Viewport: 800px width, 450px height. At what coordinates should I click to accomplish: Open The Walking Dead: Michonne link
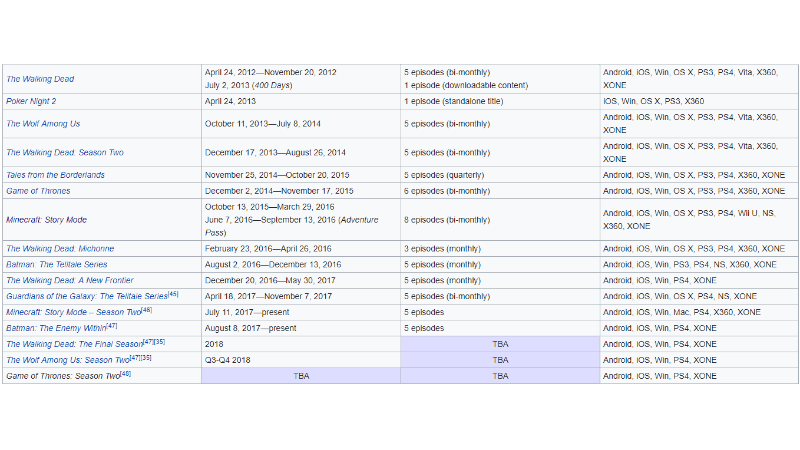pos(60,248)
